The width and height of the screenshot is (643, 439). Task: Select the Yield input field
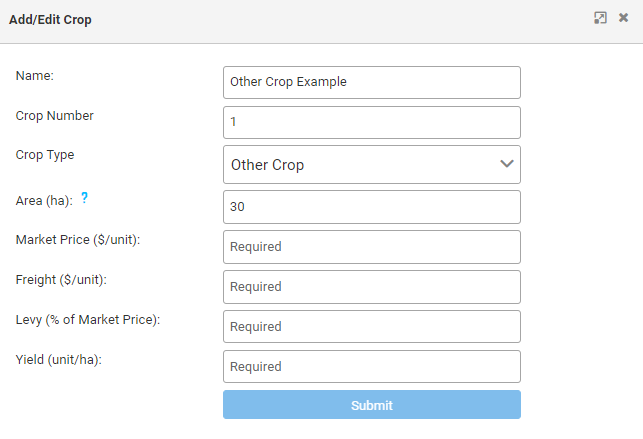(372, 367)
